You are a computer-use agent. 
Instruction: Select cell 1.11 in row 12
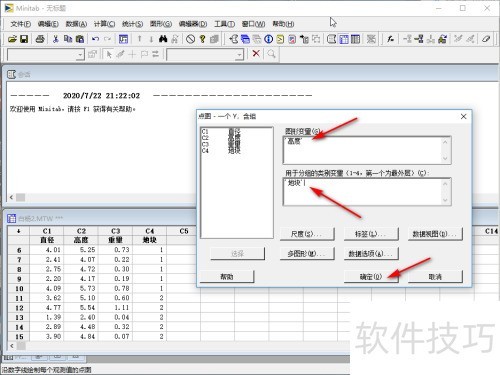[115, 308]
